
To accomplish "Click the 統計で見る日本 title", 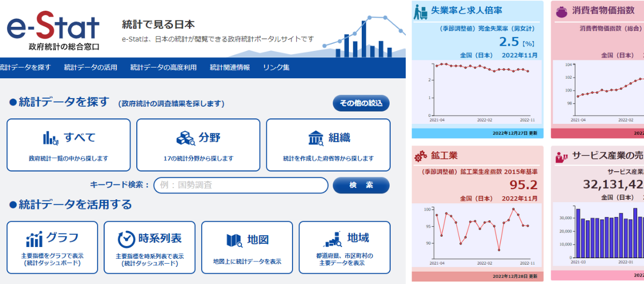I will tap(158, 24).
